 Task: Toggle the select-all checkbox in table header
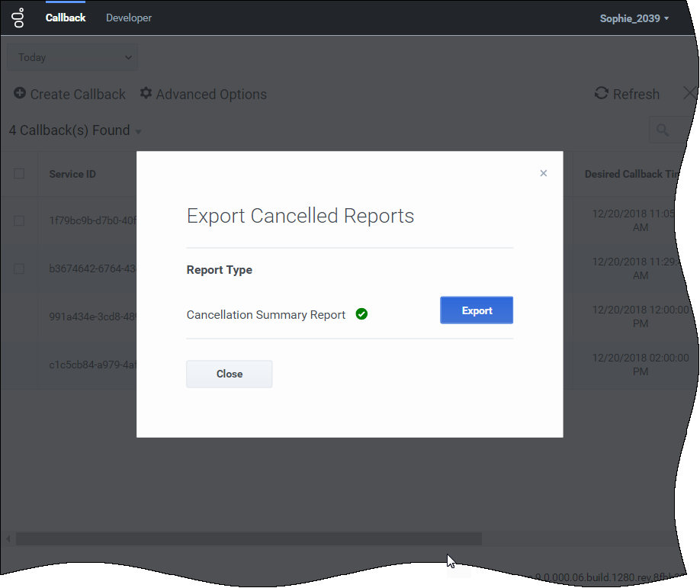coord(19,174)
